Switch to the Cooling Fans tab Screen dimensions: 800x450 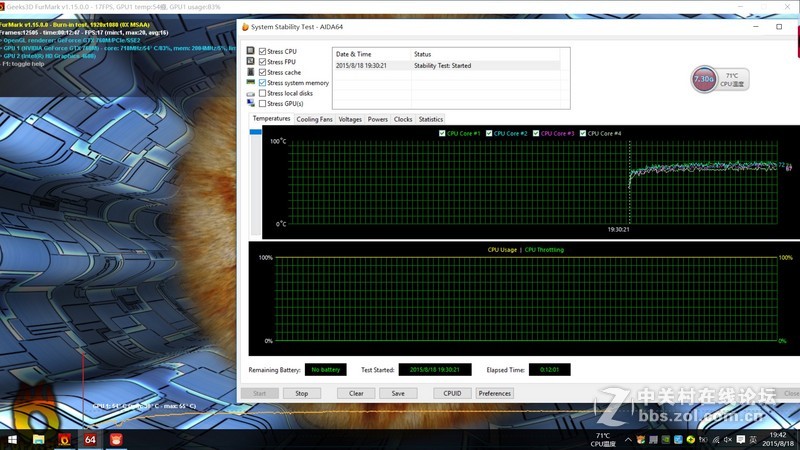tap(314, 119)
